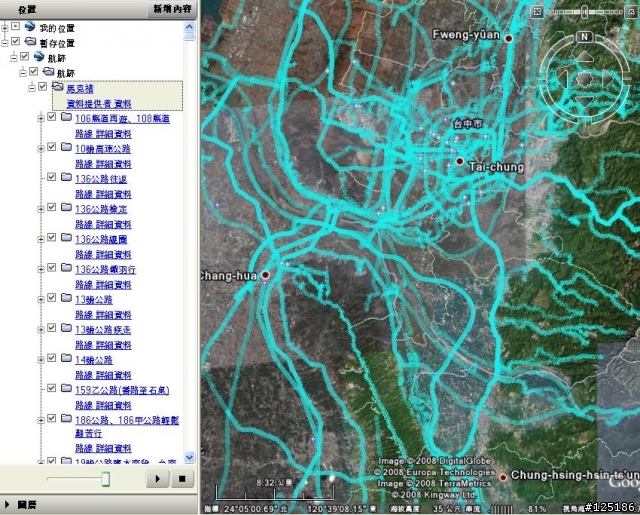
Task: Expand the 圖層 layers panel
Action: pos(7,505)
